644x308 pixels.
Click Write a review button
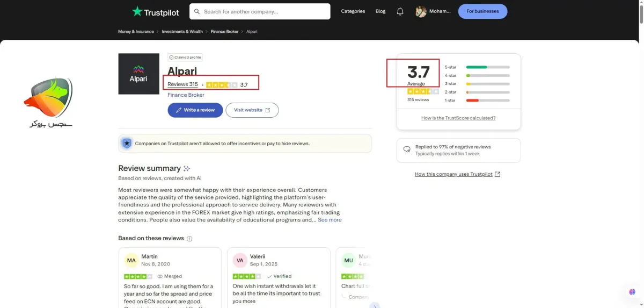click(x=195, y=110)
